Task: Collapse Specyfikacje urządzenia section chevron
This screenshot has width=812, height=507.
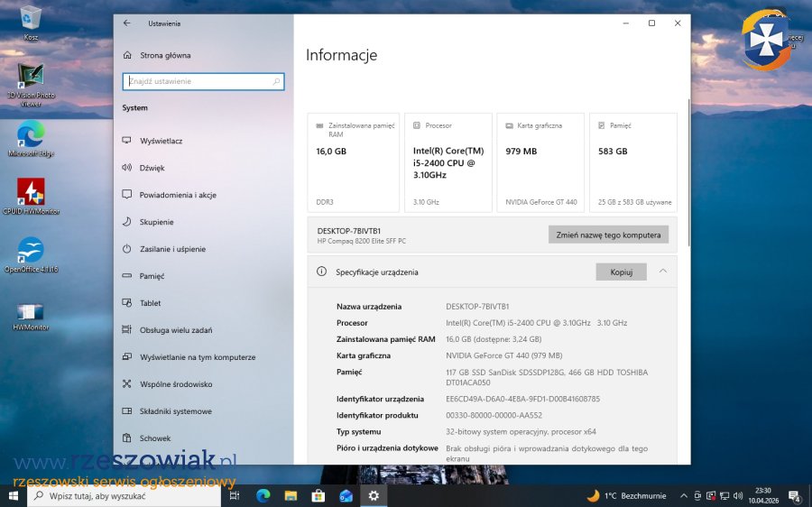Action: 662,272
